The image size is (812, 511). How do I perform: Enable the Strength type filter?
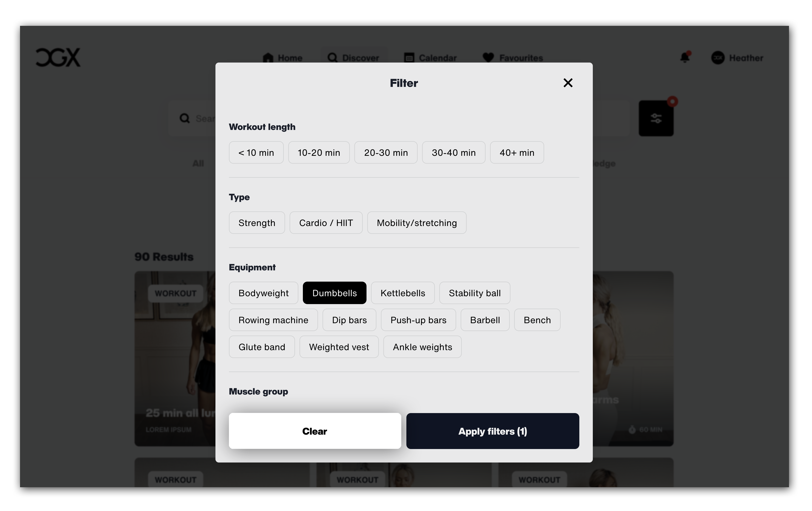(x=257, y=223)
